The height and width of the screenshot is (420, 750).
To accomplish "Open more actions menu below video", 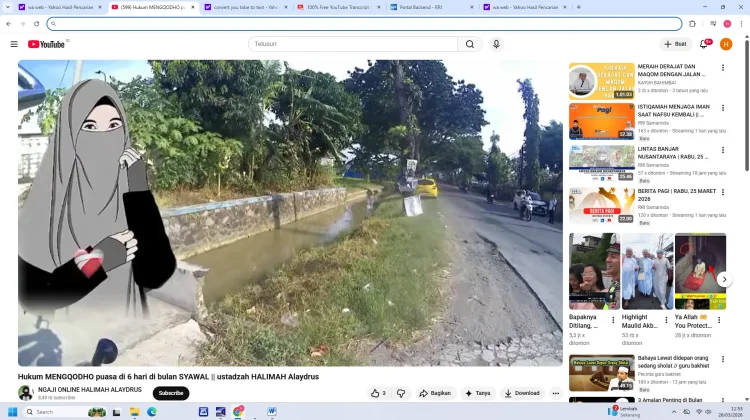I will [555, 393].
